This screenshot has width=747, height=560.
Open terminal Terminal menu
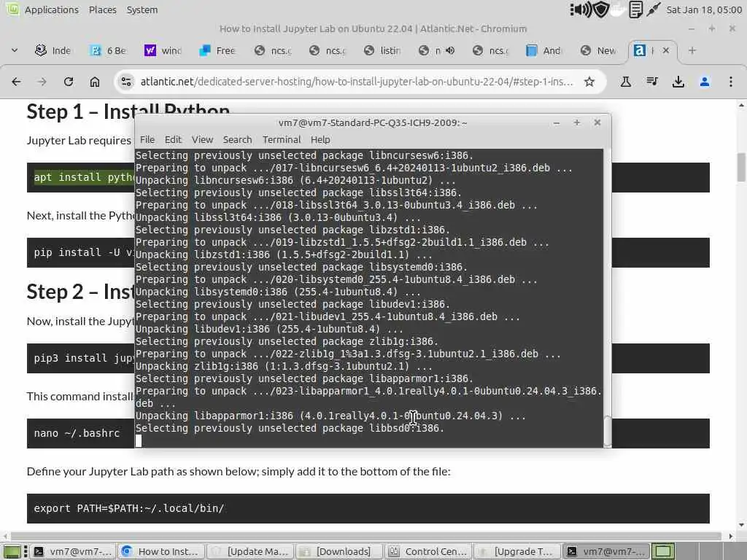[x=282, y=139]
